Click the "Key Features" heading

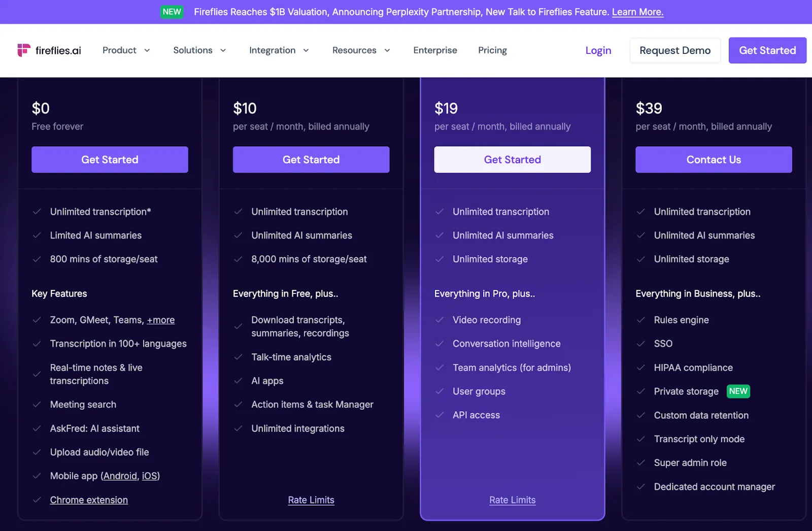click(x=59, y=293)
